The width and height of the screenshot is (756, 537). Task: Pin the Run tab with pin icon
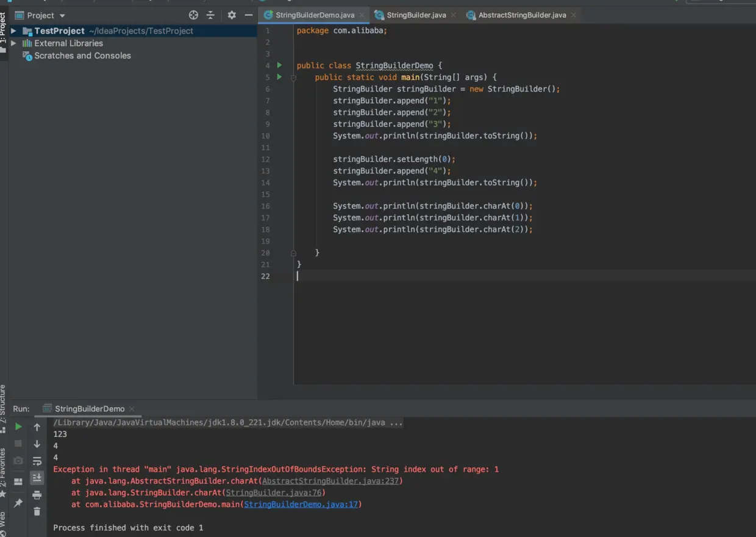pyautogui.click(x=18, y=503)
